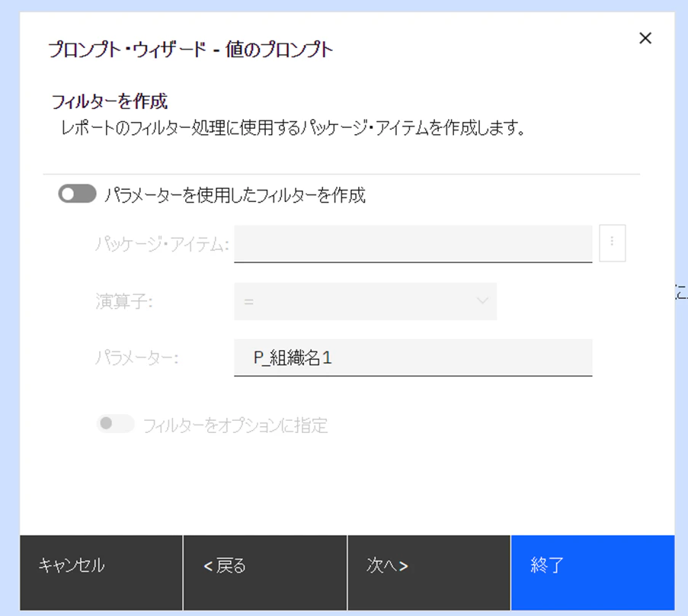Open the 演算子 operator combo box showing =
688x616 pixels.
[x=365, y=301]
